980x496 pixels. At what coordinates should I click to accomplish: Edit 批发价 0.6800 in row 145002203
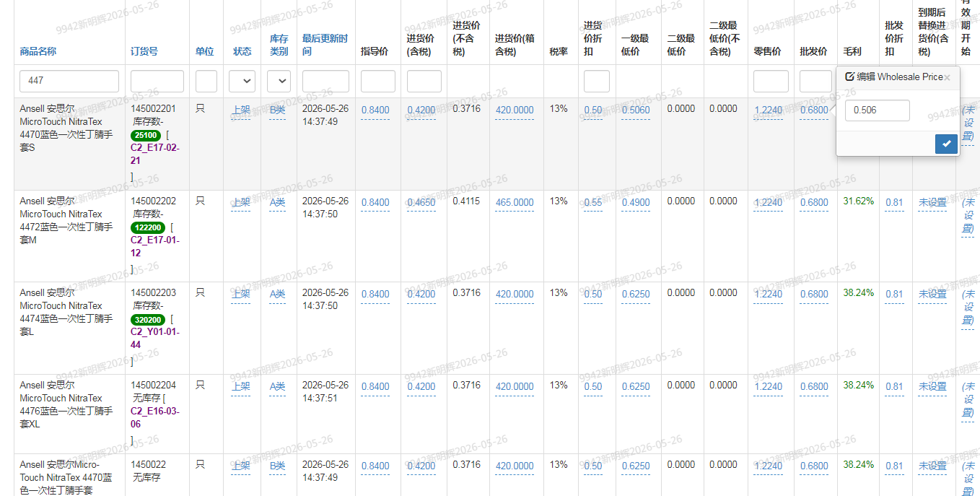coord(814,295)
